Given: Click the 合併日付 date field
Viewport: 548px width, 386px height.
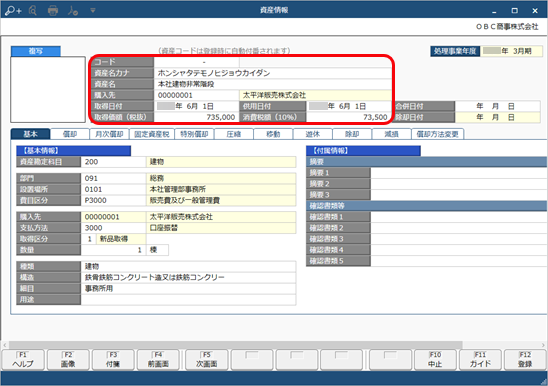Looking at the screenshot, I should [x=498, y=106].
